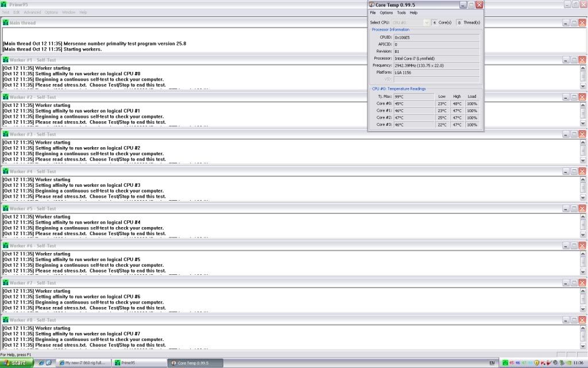Viewport: 588px width, 368px height.
Task: Click the 11:36 system clock
Action: (x=578, y=363)
